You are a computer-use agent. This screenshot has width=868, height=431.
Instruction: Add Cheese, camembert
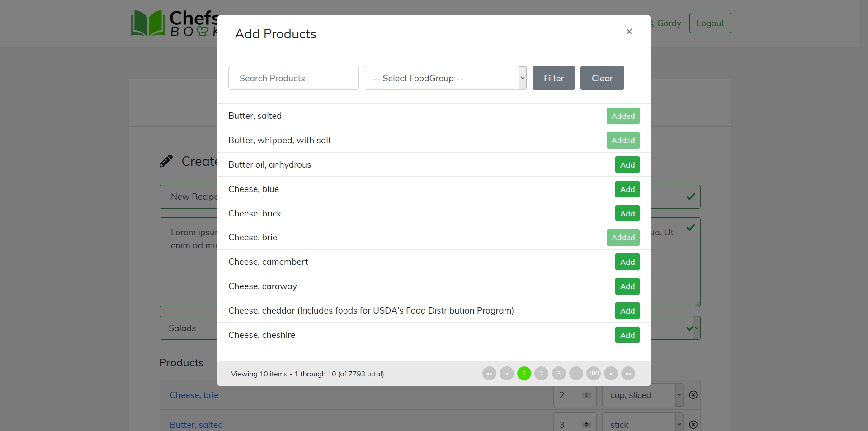tap(627, 262)
